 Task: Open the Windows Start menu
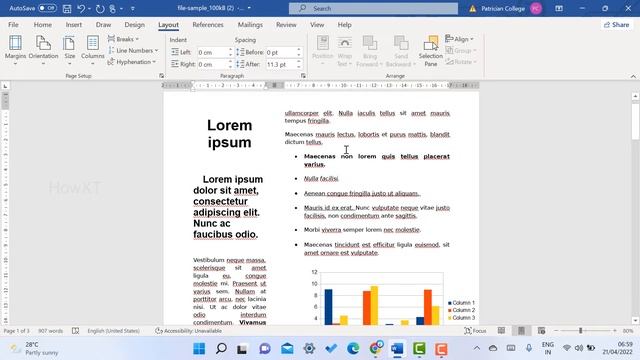coord(199,349)
